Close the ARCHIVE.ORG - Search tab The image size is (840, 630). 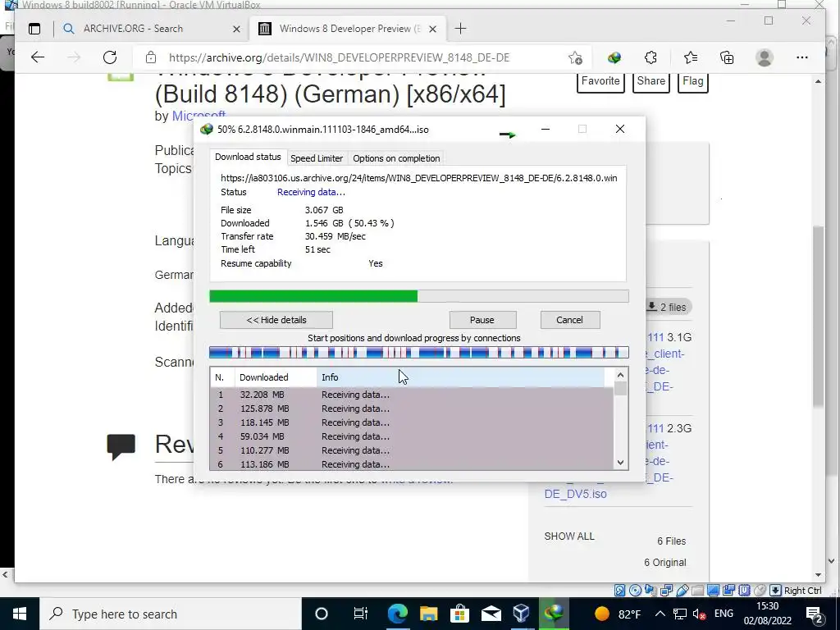236,29
